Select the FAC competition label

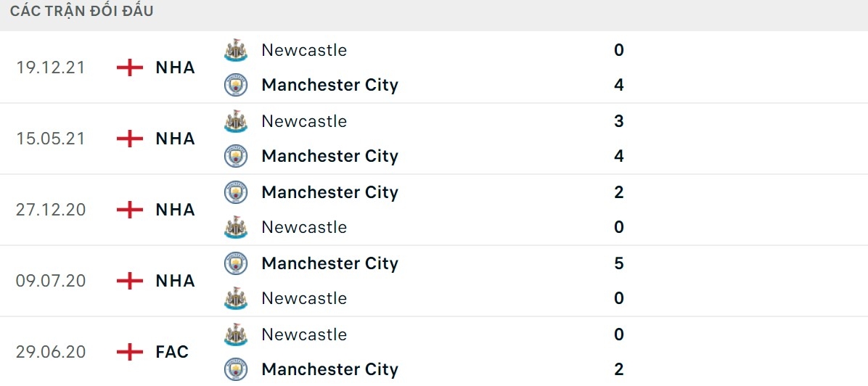[172, 352]
